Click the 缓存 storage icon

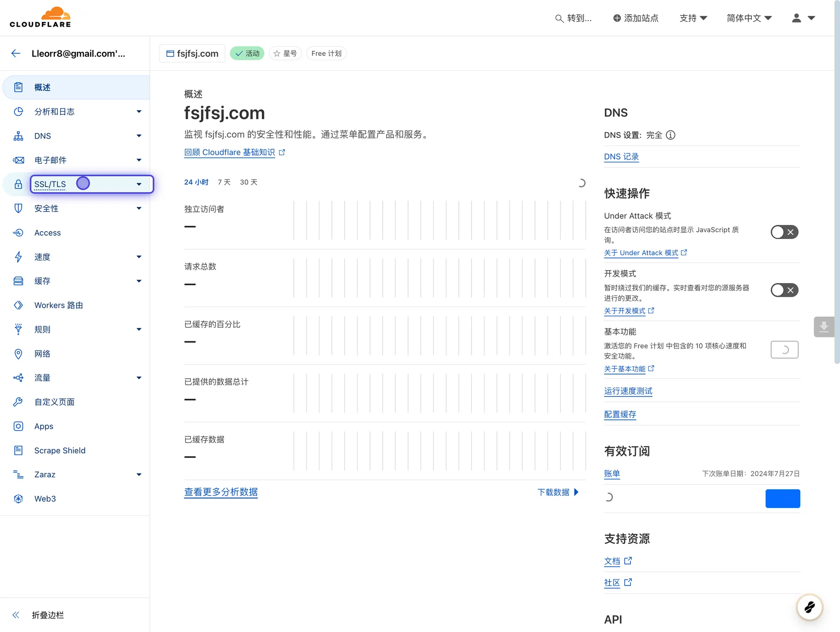tap(18, 281)
